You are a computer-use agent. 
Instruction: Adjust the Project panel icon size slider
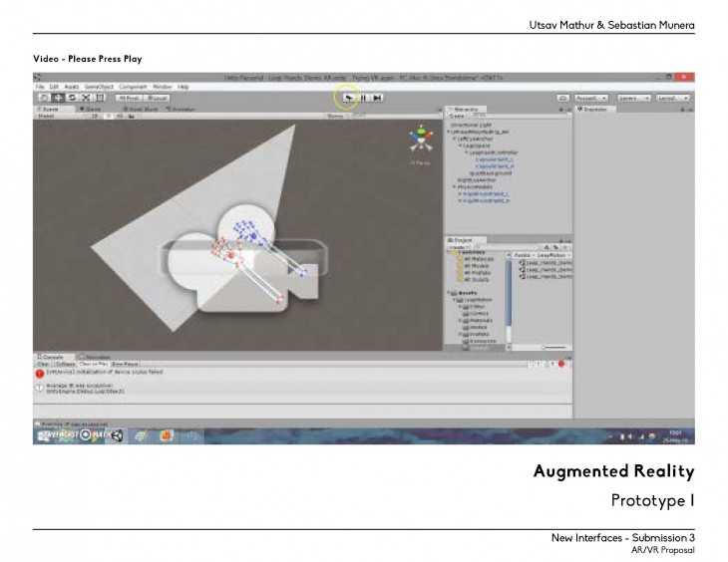(554, 347)
